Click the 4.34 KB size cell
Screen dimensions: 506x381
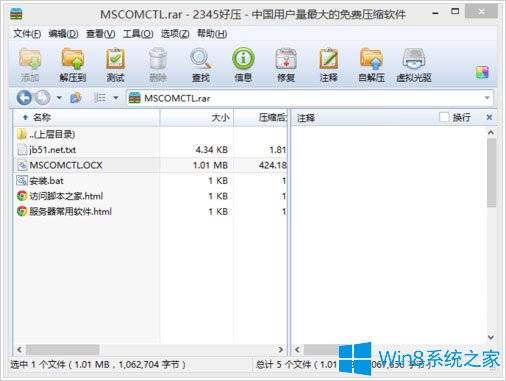(x=212, y=150)
